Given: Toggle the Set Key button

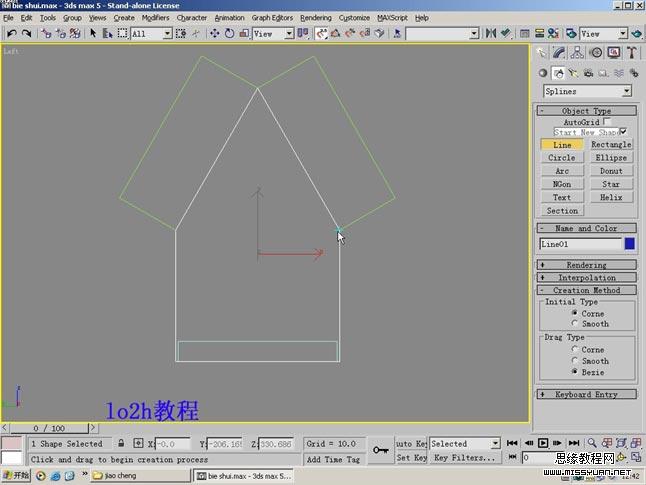Looking at the screenshot, I should [x=411, y=457].
